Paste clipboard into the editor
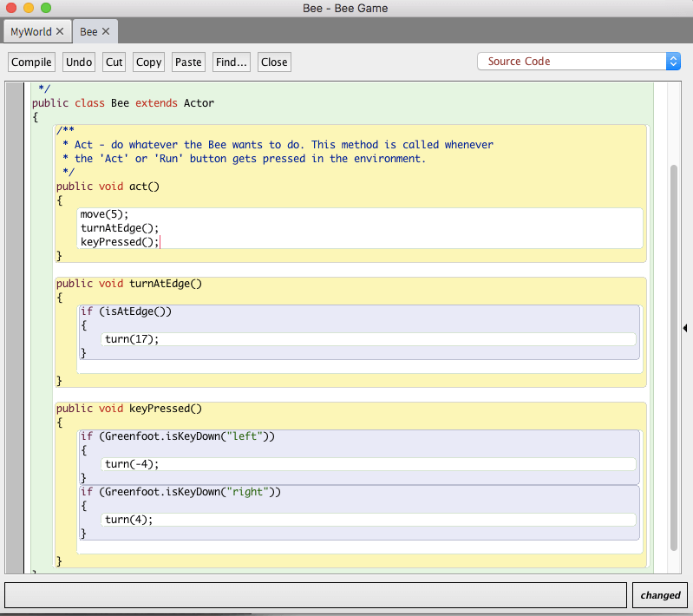693x616 pixels. pos(188,62)
